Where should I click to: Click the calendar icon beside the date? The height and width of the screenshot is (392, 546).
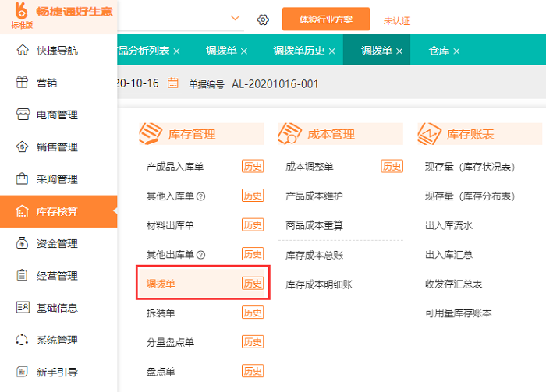173,83
